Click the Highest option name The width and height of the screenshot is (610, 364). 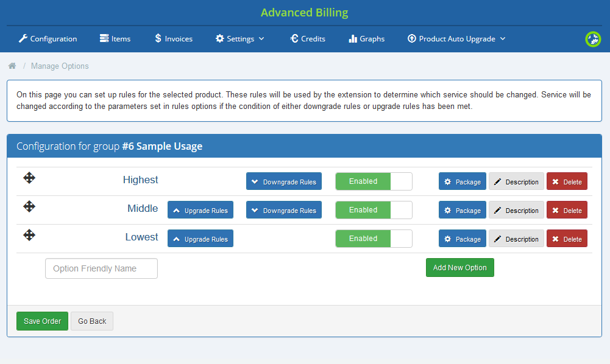140,180
